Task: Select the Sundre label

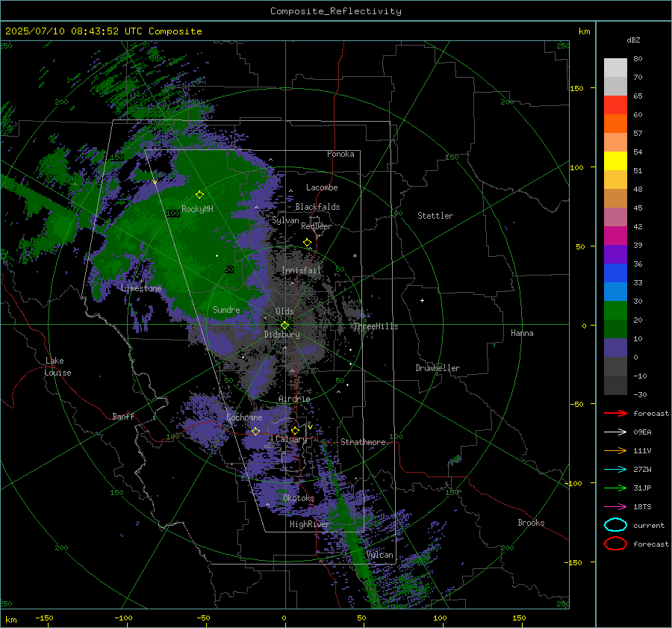Action: coord(226,310)
